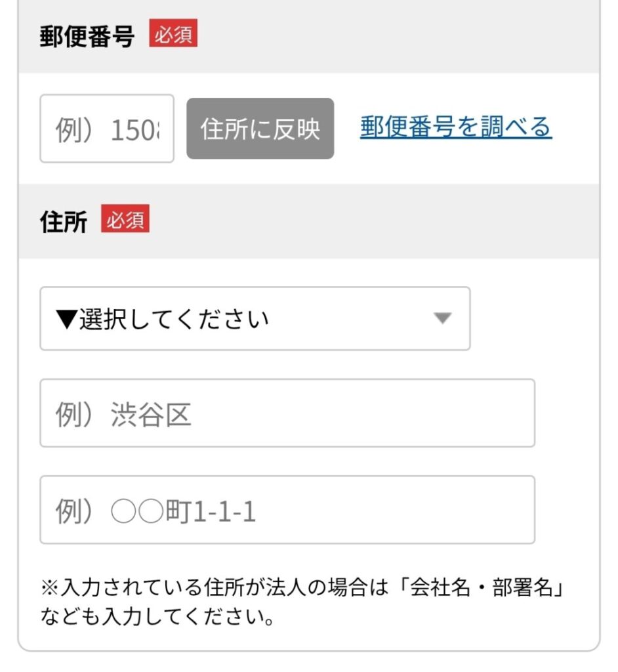The height and width of the screenshot is (672, 618).
Task: Click the black ▼ mark before 選択してください
Action: (68, 320)
